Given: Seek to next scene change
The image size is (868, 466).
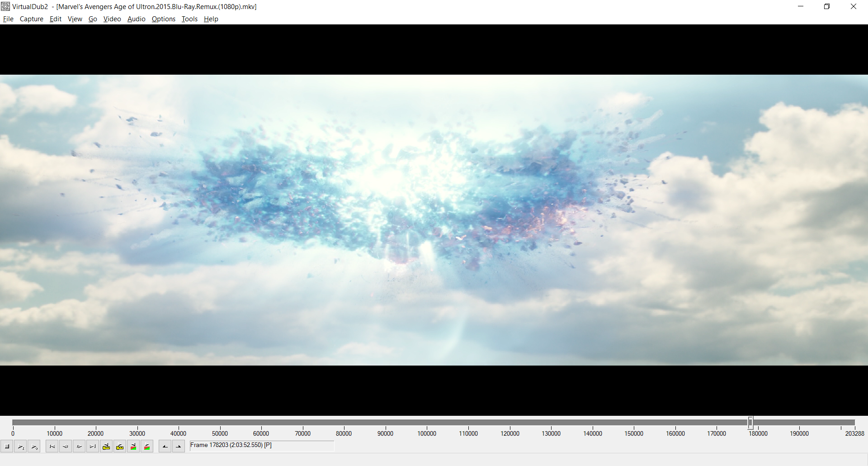Looking at the screenshot, I should point(147,447).
